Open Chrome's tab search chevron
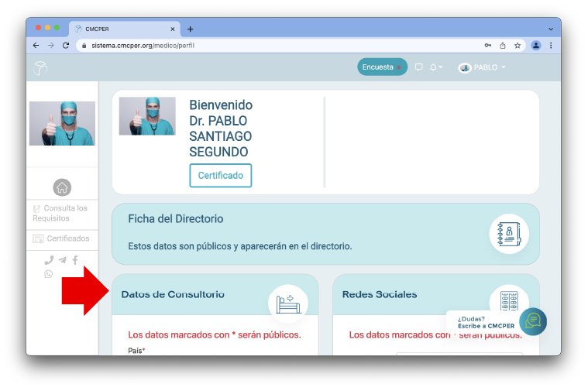588x391 pixels. 551,29
